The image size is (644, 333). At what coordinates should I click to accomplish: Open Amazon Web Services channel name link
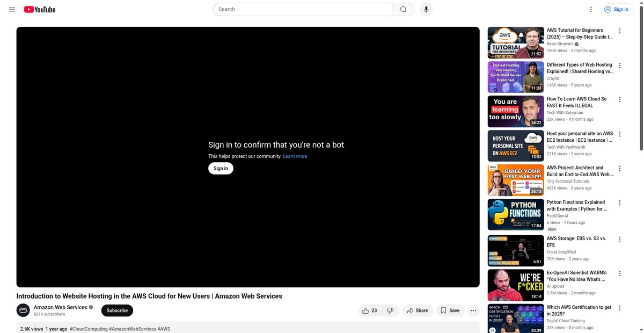tap(60, 307)
